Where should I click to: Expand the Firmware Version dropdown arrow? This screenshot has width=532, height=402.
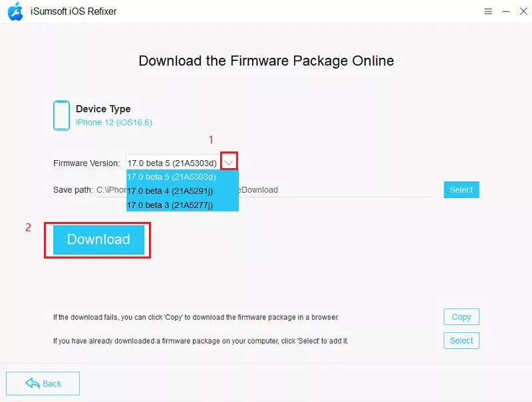click(x=229, y=163)
